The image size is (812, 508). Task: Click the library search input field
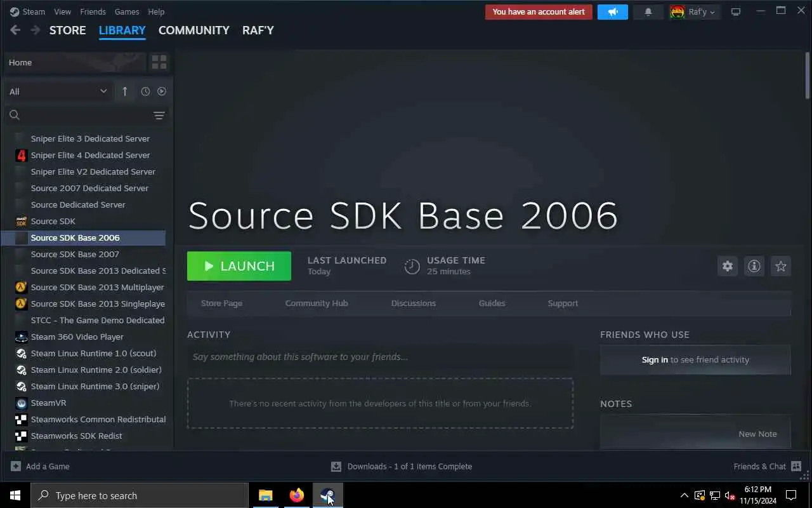pos(86,115)
